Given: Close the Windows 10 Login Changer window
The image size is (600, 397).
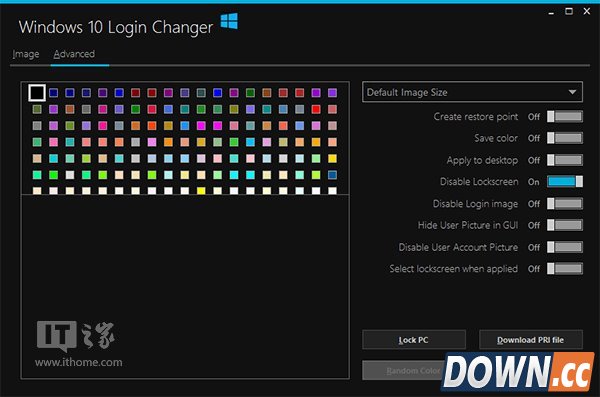Looking at the screenshot, I should coord(587,11).
